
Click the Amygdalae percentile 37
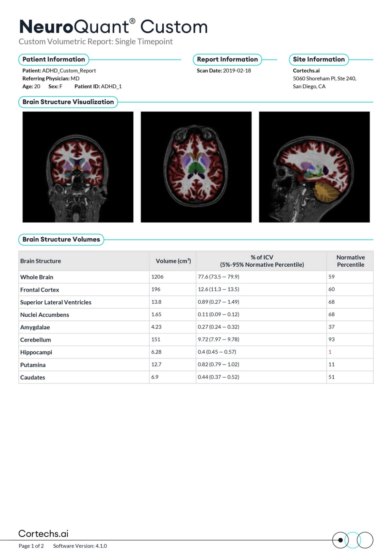(332, 327)
